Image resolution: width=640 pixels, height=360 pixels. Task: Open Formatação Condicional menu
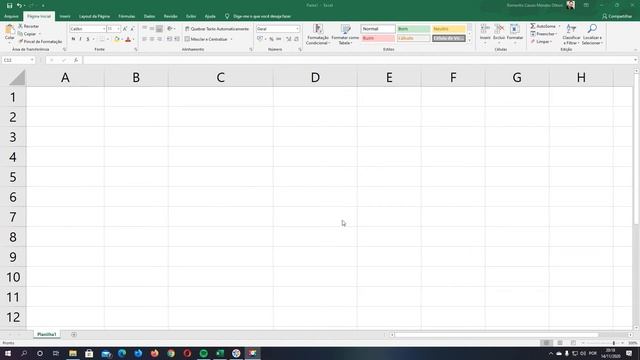[318, 34]
